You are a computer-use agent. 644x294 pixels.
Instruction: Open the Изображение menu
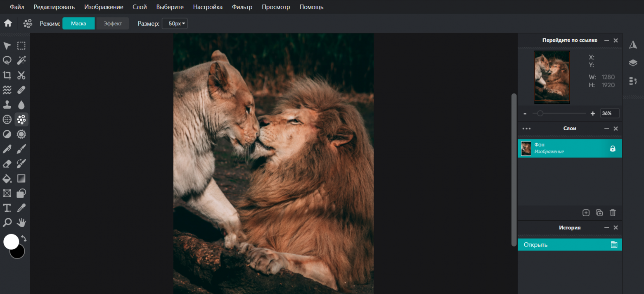pyautogui.click(x=103, y=7)
